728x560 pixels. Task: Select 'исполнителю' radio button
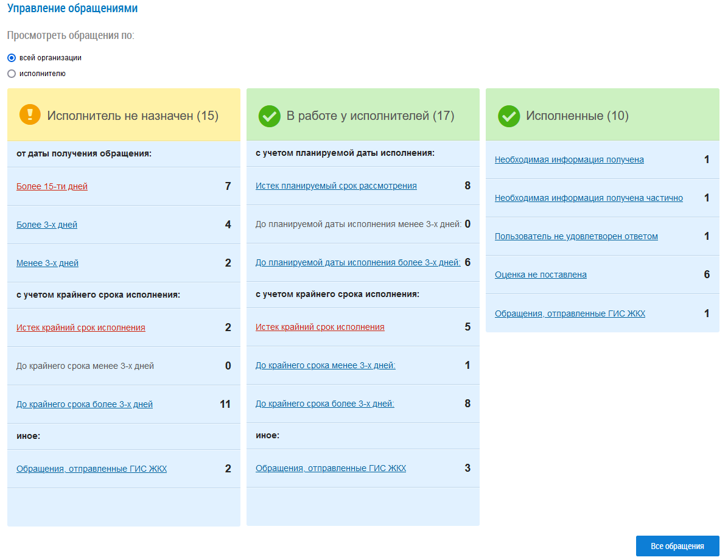(12, 74)
